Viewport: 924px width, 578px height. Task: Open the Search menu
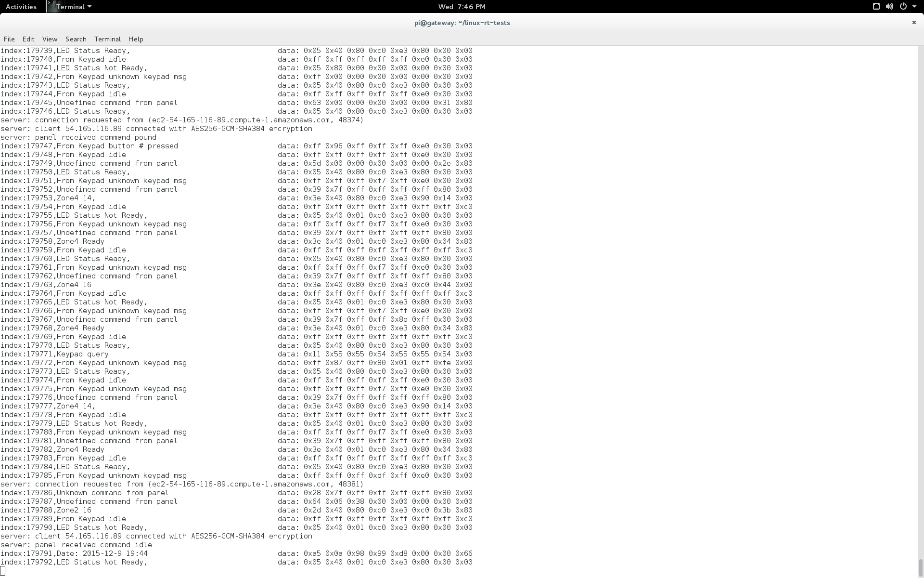click(x=76, y=39)
